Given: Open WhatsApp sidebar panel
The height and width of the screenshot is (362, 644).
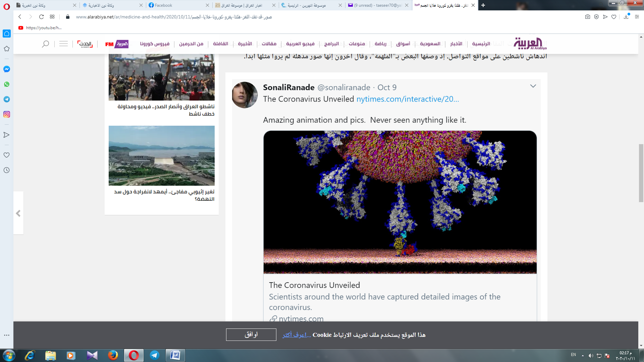Looking at the screenshot, I should pyautogui.click(x=7, y=84).
